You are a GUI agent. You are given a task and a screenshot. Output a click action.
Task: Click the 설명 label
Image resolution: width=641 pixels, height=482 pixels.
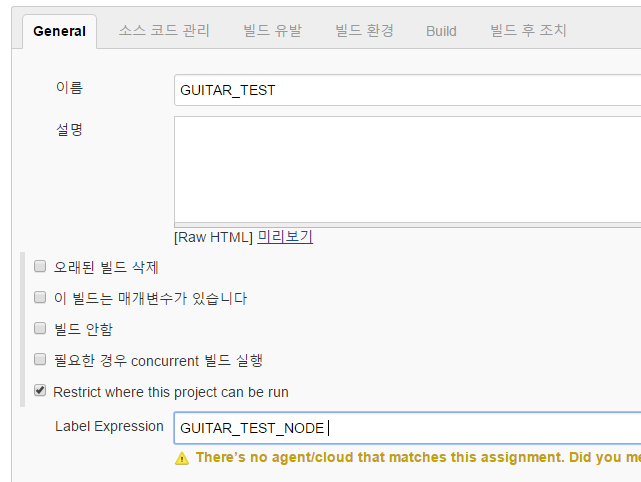(69, 130)
